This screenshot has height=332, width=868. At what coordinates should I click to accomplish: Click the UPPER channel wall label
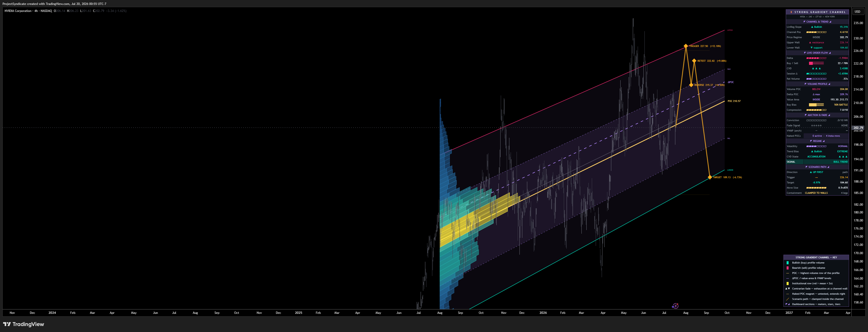click(x=730, y=30)
